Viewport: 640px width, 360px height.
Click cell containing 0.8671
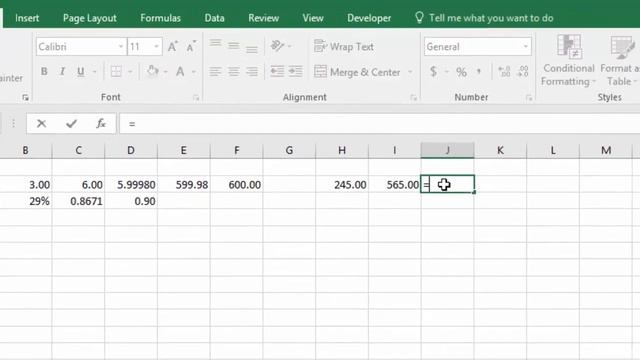(x=78, y=201)
